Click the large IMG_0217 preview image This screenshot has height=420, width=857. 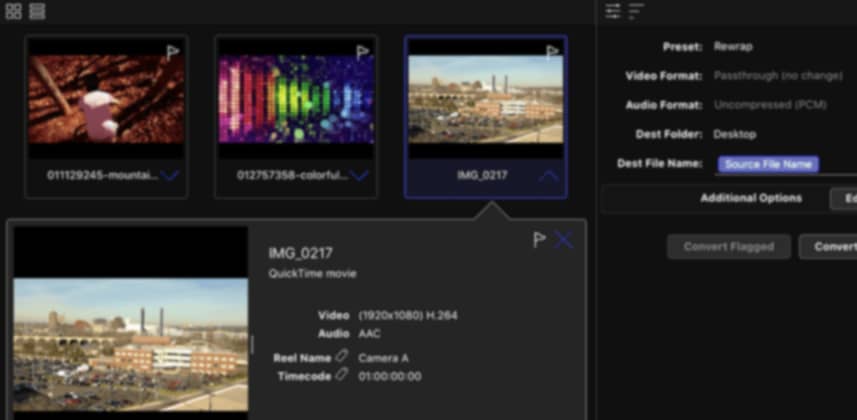point(131,345)
